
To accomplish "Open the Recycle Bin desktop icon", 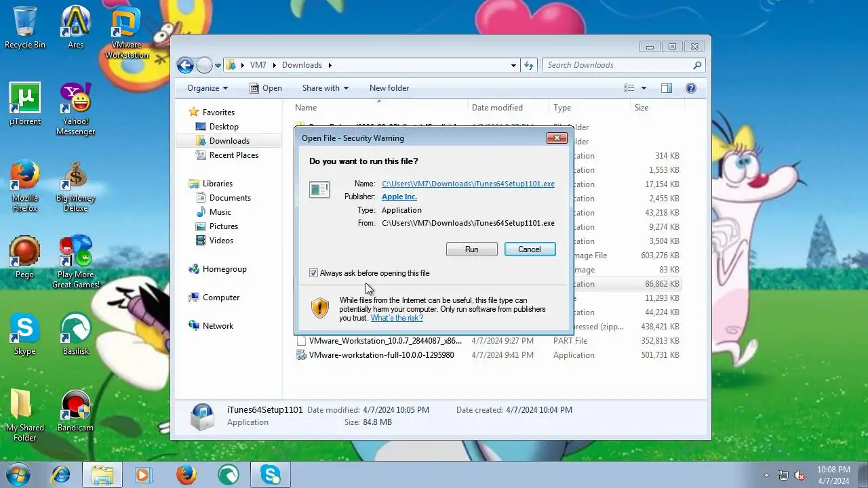I will point(25,27).
